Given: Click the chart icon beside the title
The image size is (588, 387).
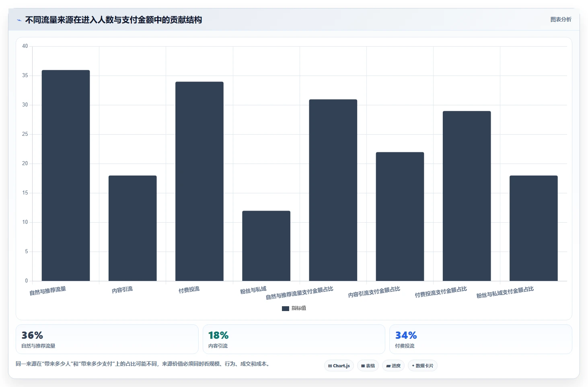Looking at the screenshot, I should pos(19,20).
